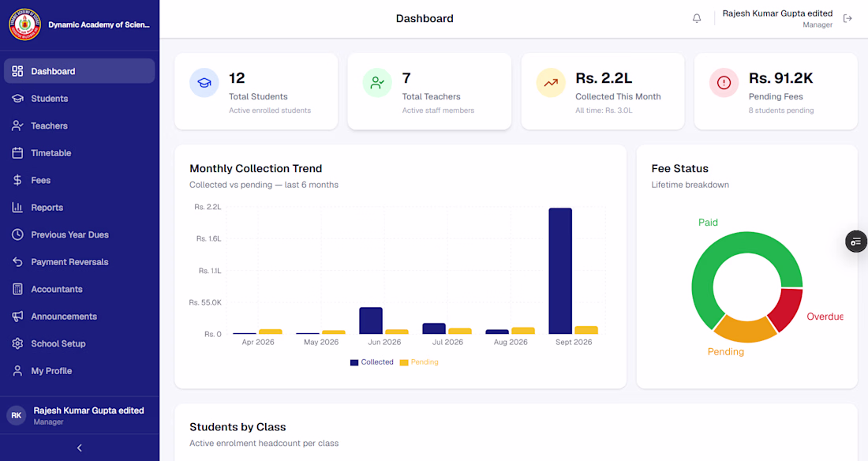Open notifications bell icon
868x461 pixels.
(x=697, y=18)
